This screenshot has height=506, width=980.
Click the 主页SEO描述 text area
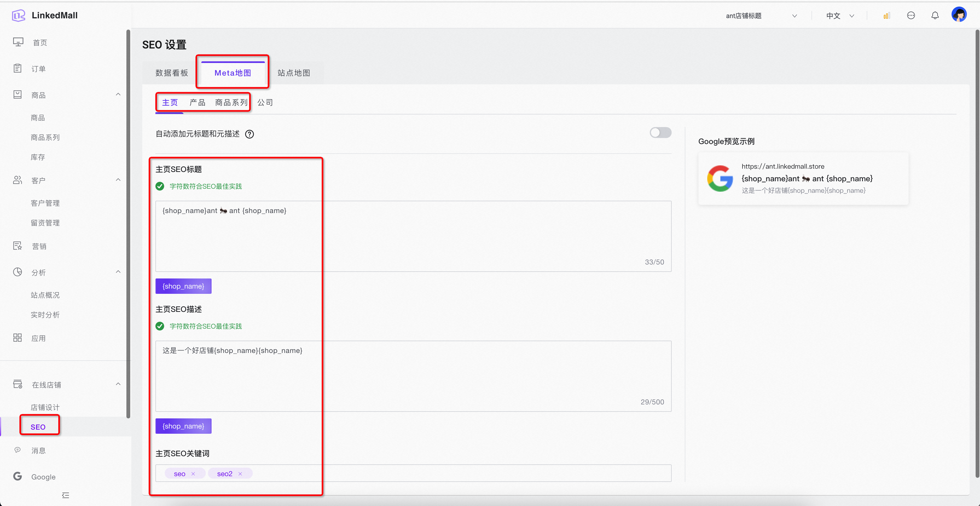413,375
